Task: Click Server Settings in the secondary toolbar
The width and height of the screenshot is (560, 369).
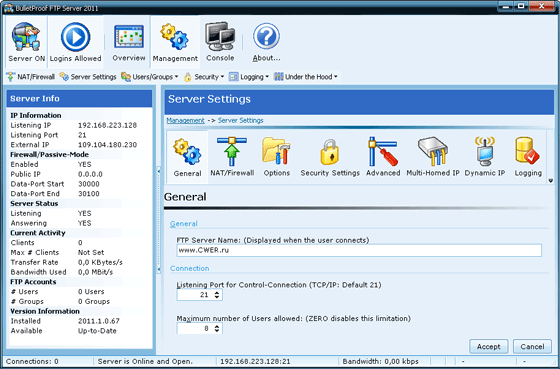Action: click(x=88, y=77)
